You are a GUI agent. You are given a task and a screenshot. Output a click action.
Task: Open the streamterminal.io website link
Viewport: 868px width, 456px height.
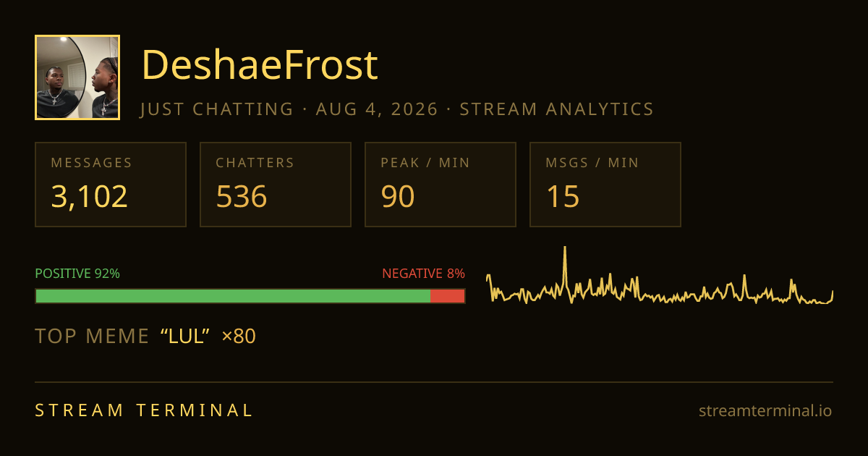pyautogui.click(x=765, y=411)
